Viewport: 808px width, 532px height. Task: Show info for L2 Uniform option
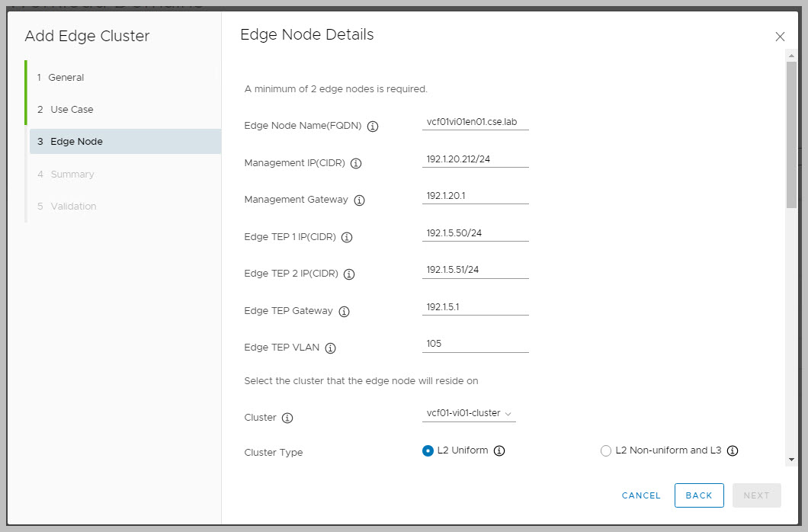click(x=499, y=450)
